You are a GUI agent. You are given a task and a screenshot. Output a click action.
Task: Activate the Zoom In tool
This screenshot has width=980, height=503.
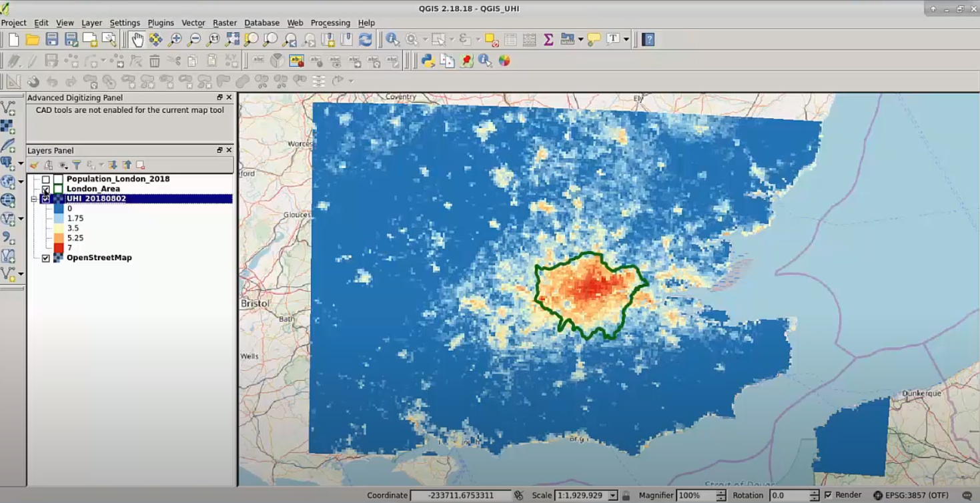click(x=175, y=39)
